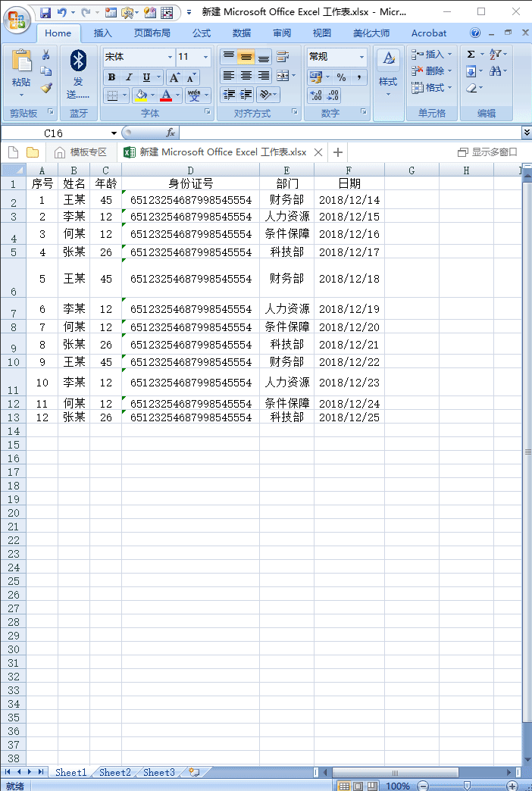Click the zoom slider in status bar
Image resolution: width=532 pixels, height=791 pixels.
click(x=468, y=786)
